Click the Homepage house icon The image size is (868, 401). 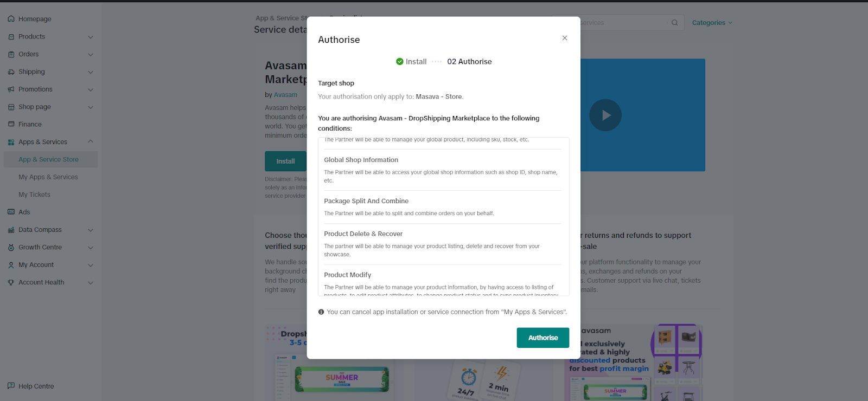coord(11,19)
